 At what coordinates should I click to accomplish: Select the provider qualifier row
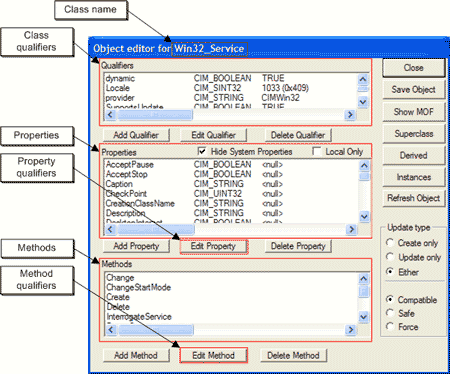[230, 98]
